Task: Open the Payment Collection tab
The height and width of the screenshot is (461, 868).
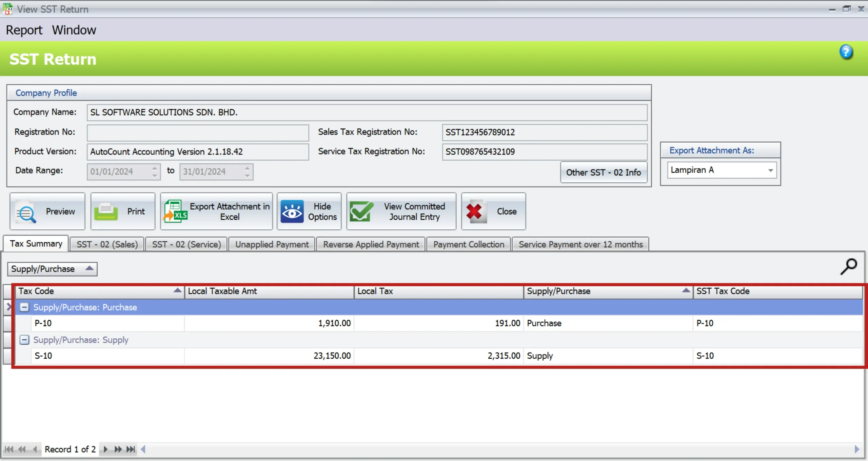Action: tap(468, 244)
